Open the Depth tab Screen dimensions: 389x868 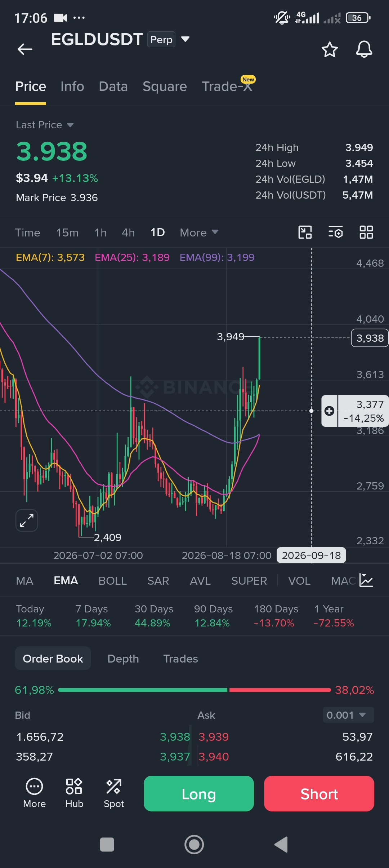tap(123, 659)
